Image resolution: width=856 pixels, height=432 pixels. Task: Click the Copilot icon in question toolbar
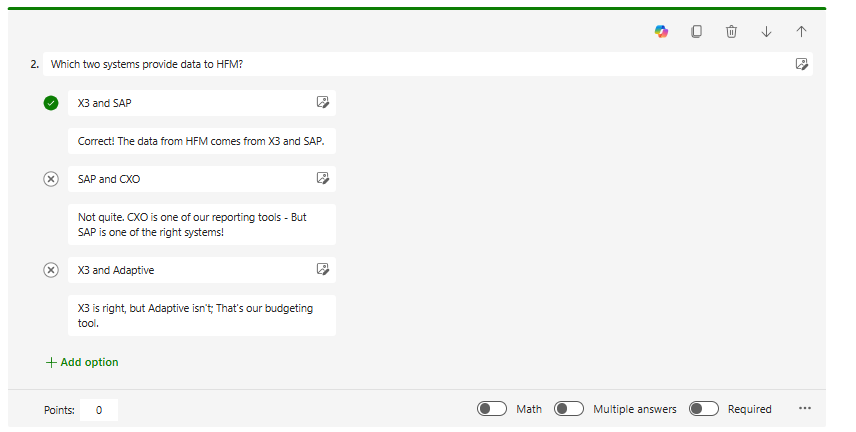[x=661, y=32]
